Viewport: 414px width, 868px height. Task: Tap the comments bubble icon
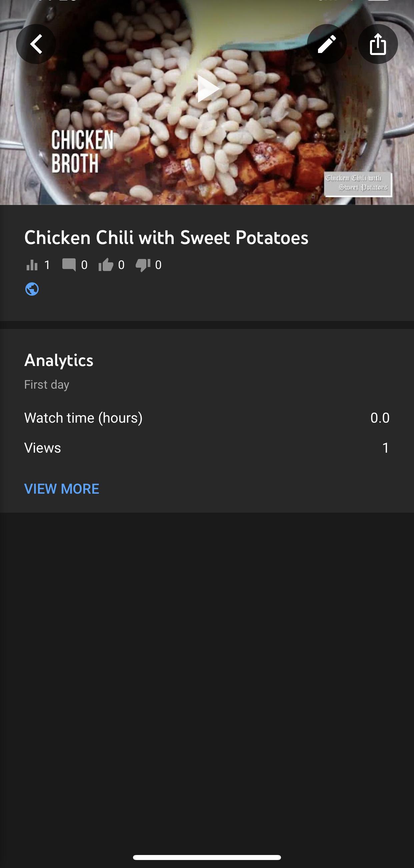pyautogui.click(x=69, y=265)
